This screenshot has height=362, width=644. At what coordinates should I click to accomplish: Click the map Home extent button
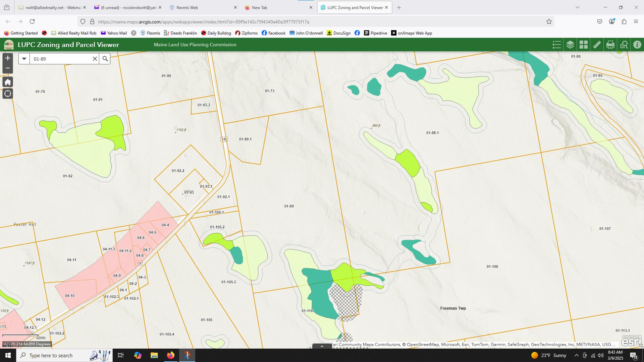[x=7, y=82]
